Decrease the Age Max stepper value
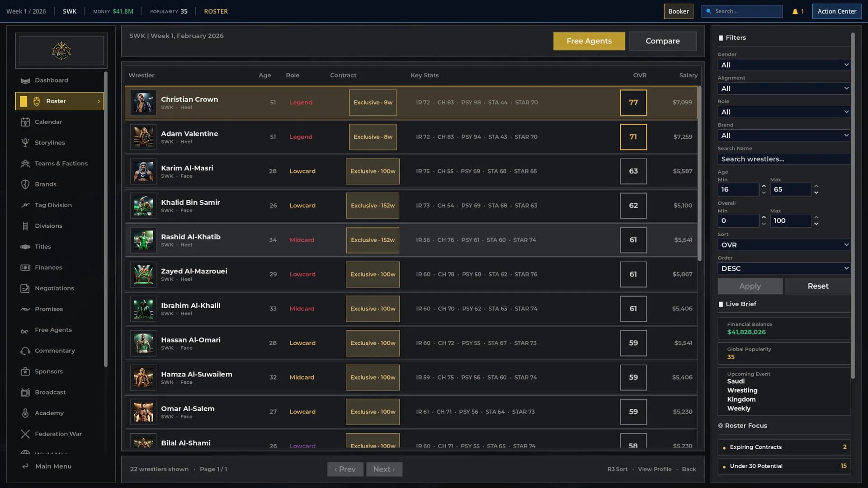The image size is (868, 488). tap(816, 193)
